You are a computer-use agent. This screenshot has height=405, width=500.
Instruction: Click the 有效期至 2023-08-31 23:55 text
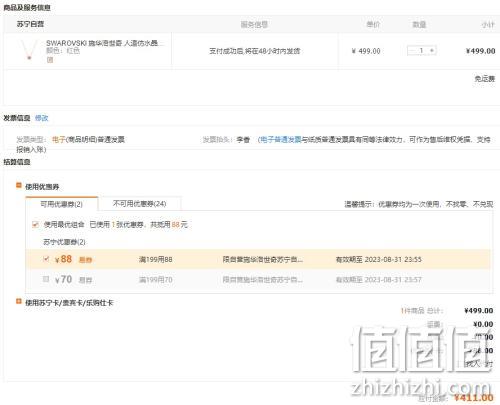[379, 259]
